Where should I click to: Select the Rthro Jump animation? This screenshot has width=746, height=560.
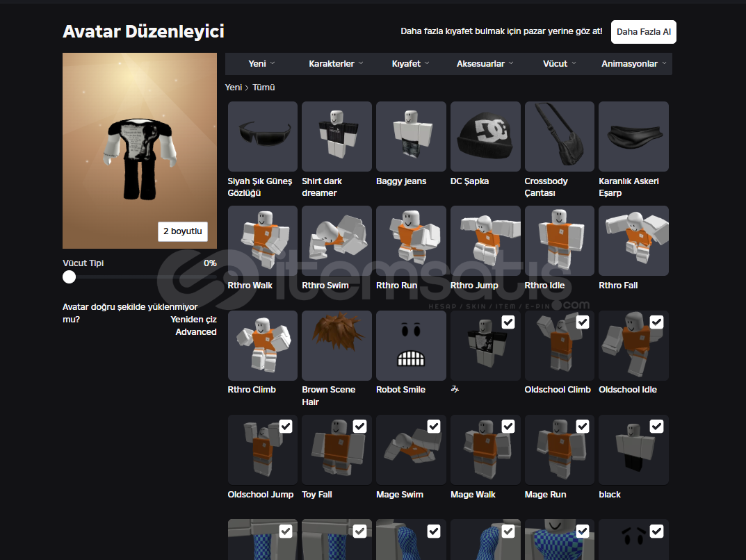click(x=485, y=240)
